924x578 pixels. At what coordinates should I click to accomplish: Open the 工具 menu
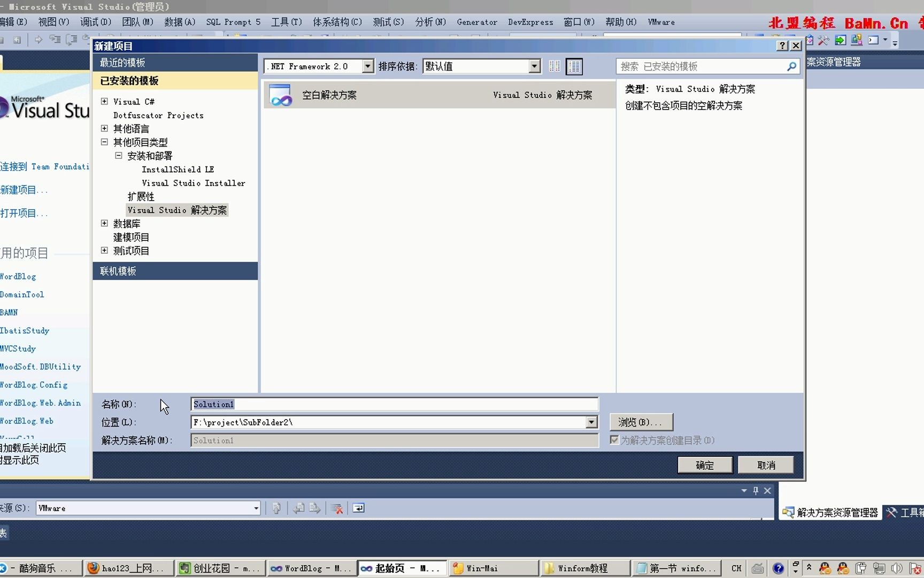(287, 22)
